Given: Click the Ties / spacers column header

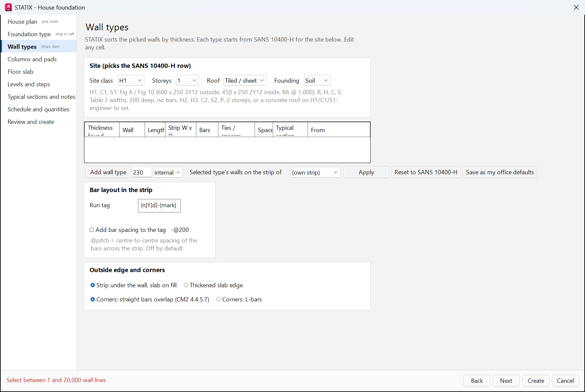Looking at the screenshot, I should pyautogui.click(x=236, y=129).
